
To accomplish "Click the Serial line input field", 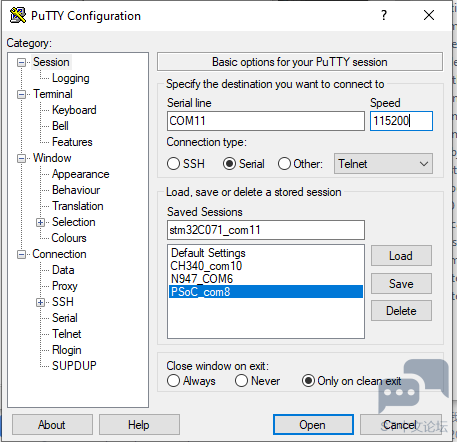I will tap(266, 121).
